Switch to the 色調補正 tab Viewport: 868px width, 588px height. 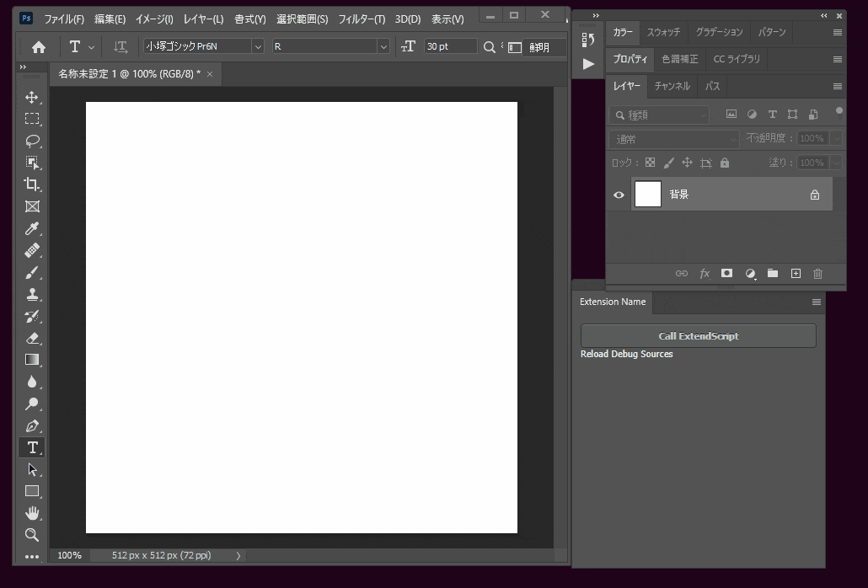(680, 59)
